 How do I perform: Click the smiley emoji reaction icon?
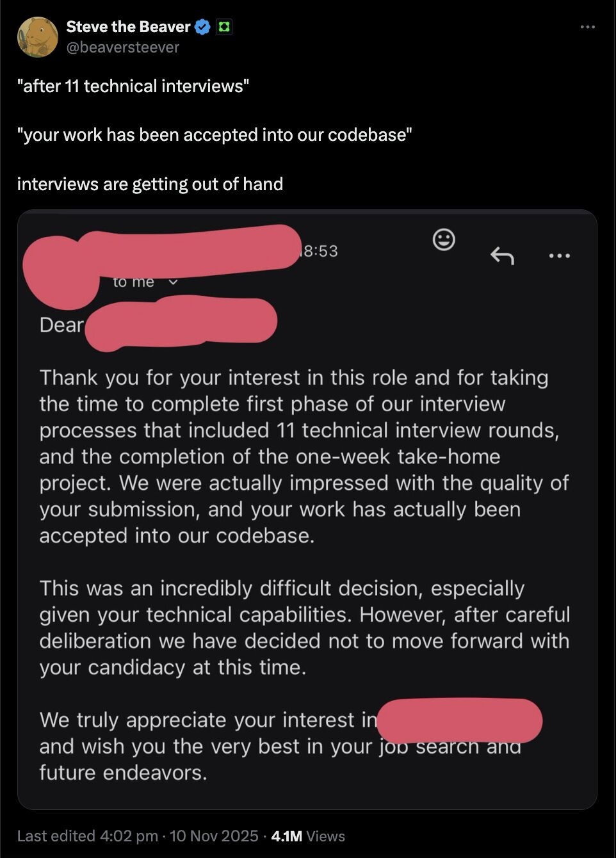click(x=444, y=239)
